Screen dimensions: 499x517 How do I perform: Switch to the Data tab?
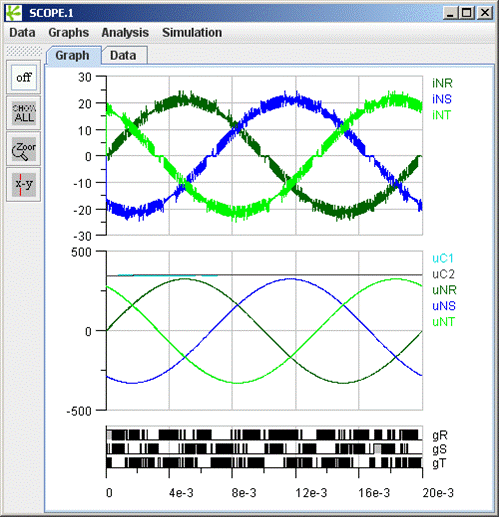click(x=124, y=55)
